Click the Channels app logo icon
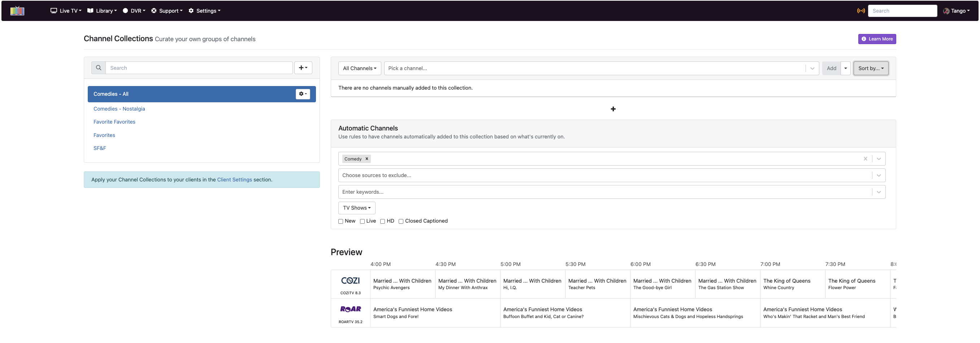980x343 pixels. point(17,10)
